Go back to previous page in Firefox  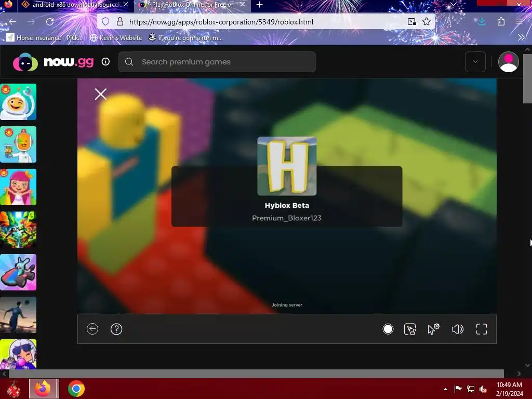[x=12, y=22]
